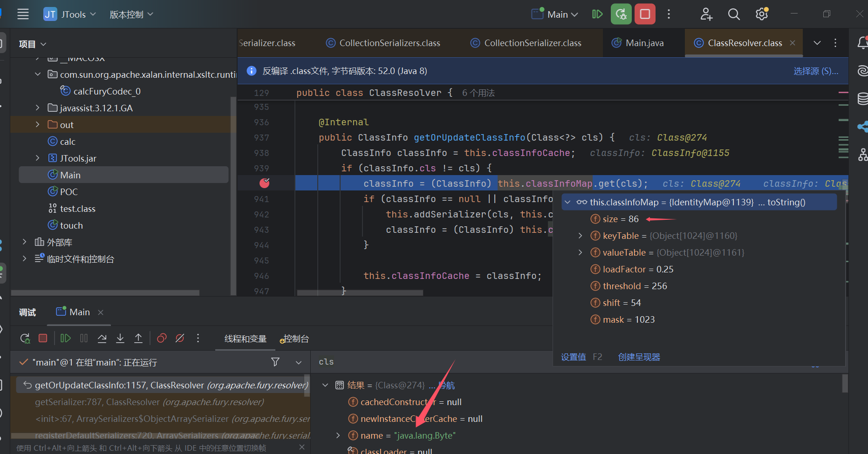This screenshot has height=454, width=868.
Task: Click toString() link in popup header
Action: pyautogui.click(x=786, y=202)
